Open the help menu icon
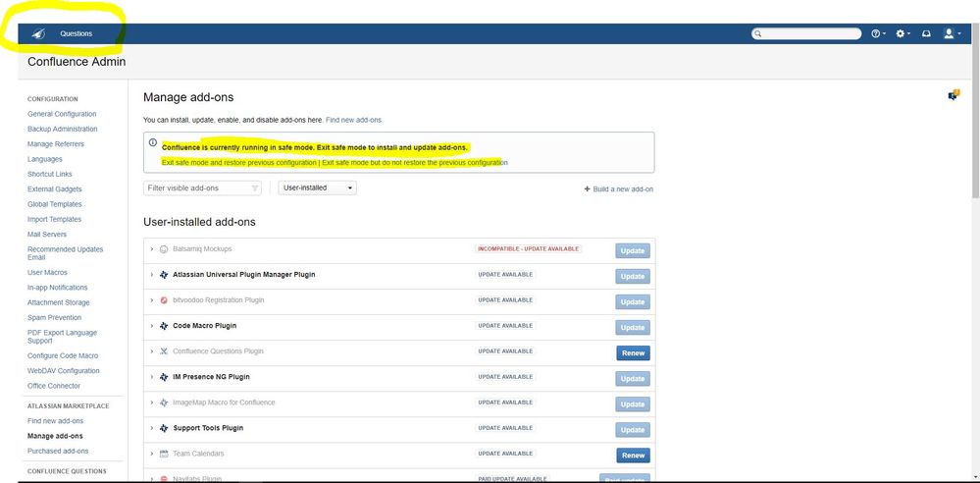This screenshot has height=483, width=980. click(878, 33)
